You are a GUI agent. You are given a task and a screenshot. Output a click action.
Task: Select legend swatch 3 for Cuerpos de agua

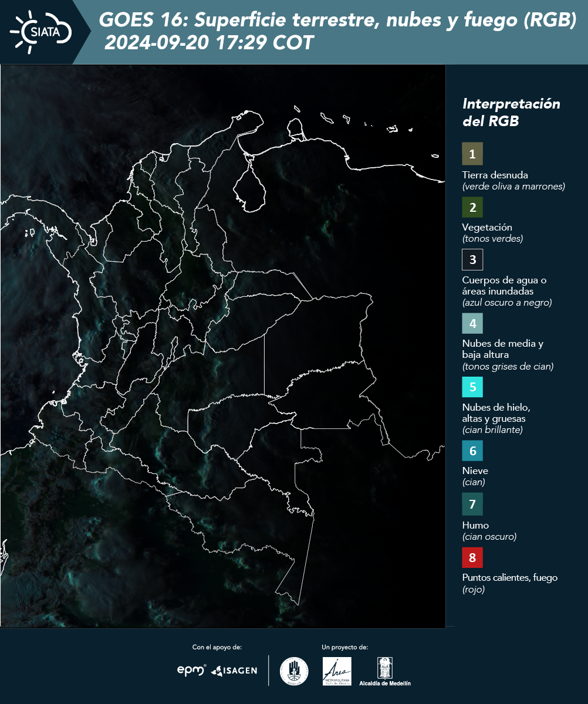472,259
